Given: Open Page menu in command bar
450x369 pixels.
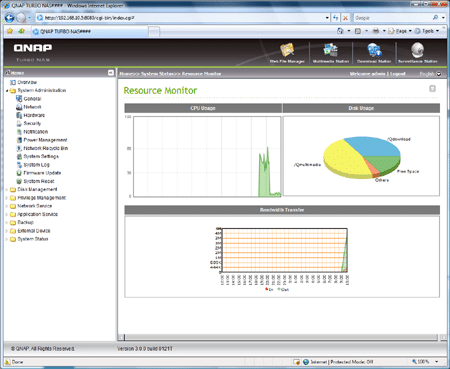Looking at the screenshot, I should click(x=400, y=31).
